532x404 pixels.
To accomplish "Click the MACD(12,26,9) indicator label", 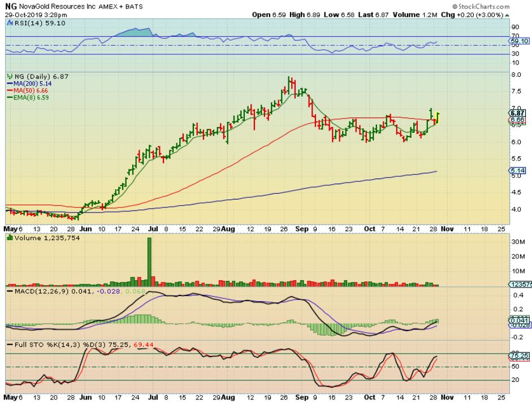I will point(42,292).
